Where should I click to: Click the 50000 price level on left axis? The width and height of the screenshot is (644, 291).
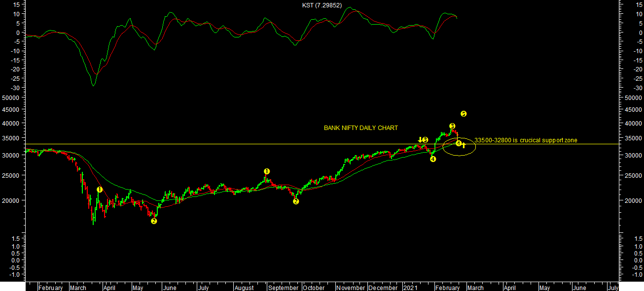10,98
